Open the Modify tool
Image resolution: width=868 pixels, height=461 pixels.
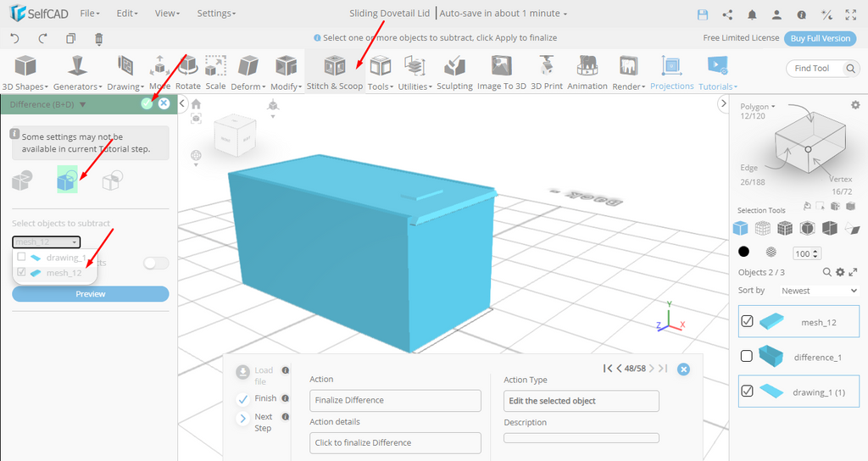(287, 73)
